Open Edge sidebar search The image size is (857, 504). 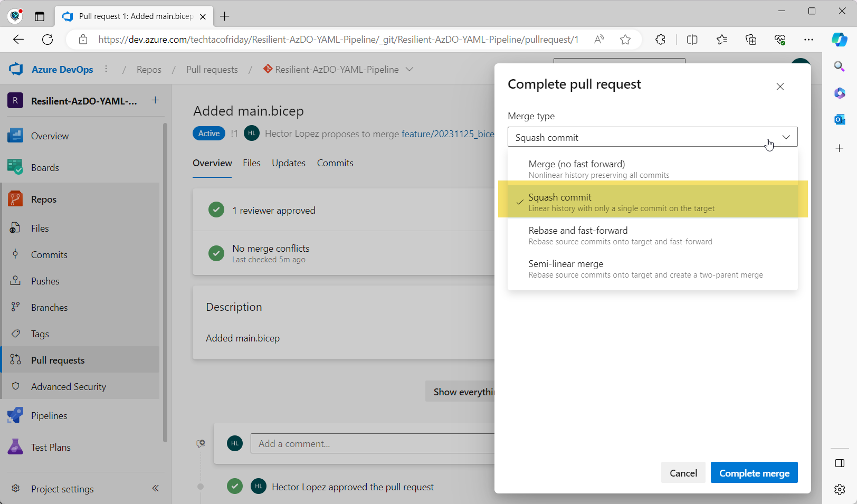(840, 66)
